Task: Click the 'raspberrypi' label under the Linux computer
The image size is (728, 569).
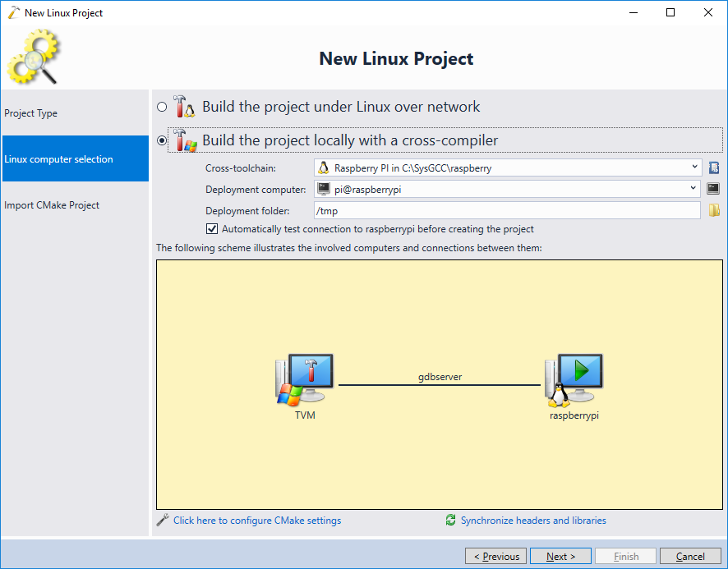Action: pos(574,415)
